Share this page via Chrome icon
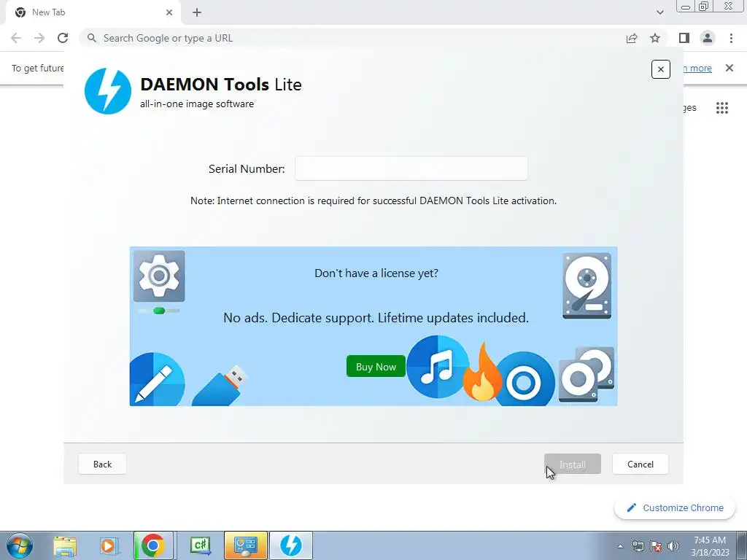Viewport: 747px width, 560px height. (632, 38)
